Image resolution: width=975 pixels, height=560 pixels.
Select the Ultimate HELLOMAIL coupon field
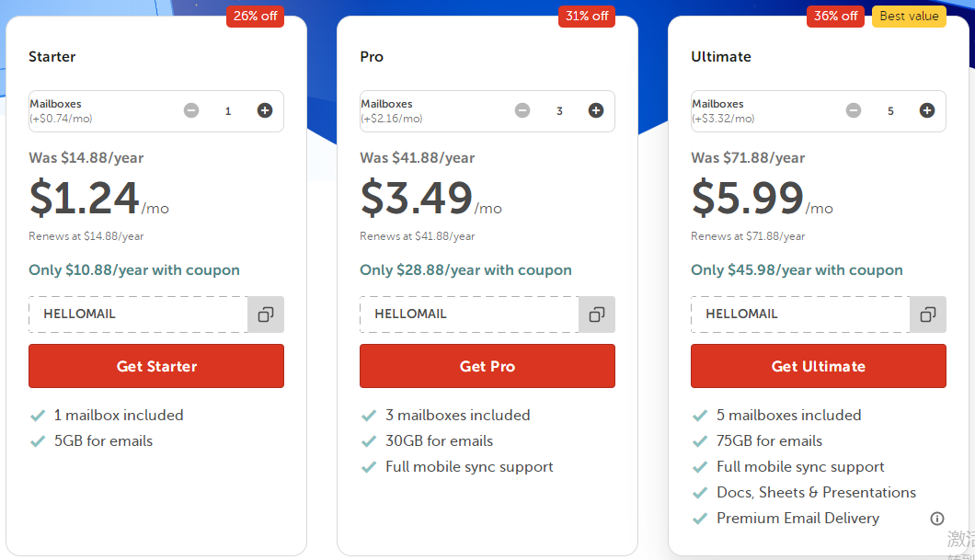pyautogui.click(x=800, y=314)
